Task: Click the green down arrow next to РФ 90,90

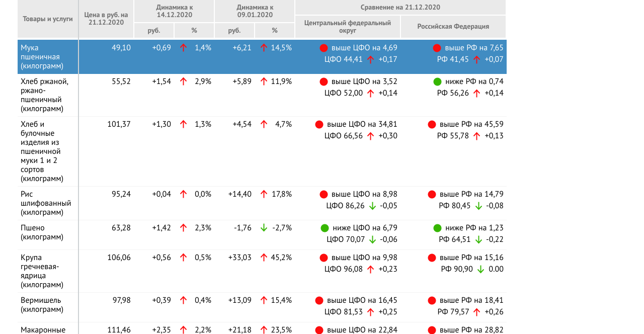Action: (x=480, y=269)
